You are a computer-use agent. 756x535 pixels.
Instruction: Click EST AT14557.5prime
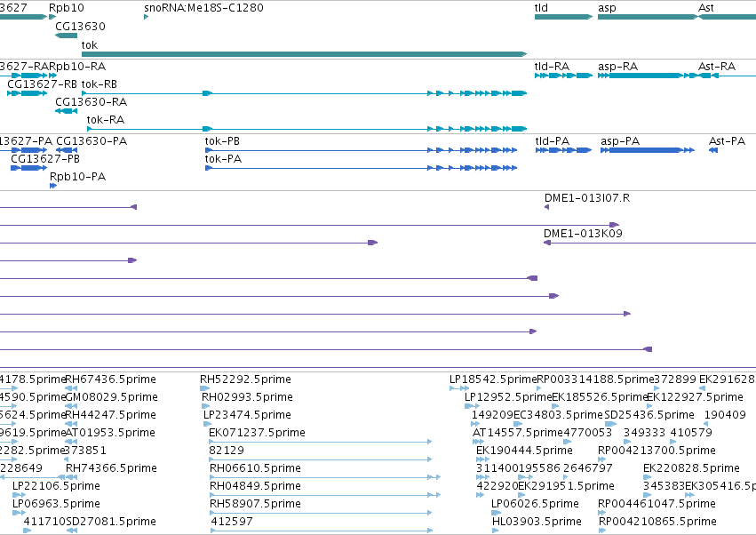pos(518,433)
